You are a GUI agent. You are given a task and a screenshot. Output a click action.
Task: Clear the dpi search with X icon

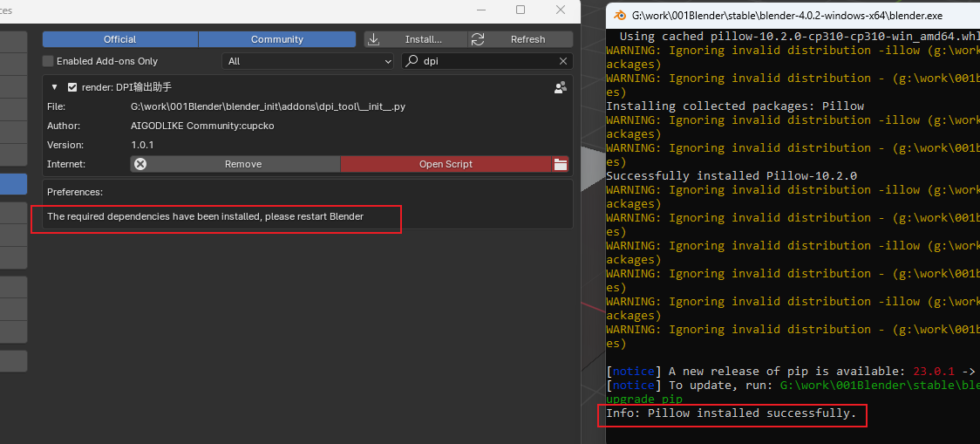563,61
